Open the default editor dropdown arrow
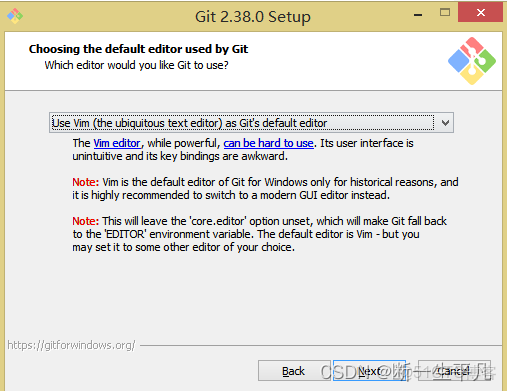 445,123
